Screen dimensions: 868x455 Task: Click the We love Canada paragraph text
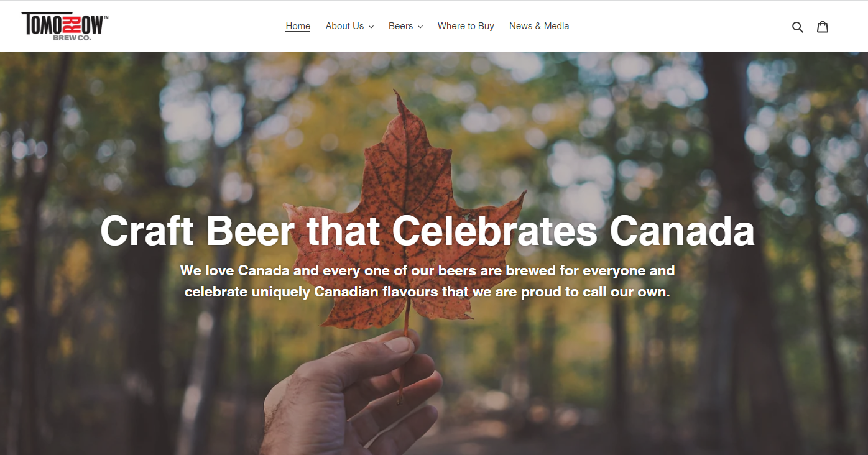[x=427, y=281]
